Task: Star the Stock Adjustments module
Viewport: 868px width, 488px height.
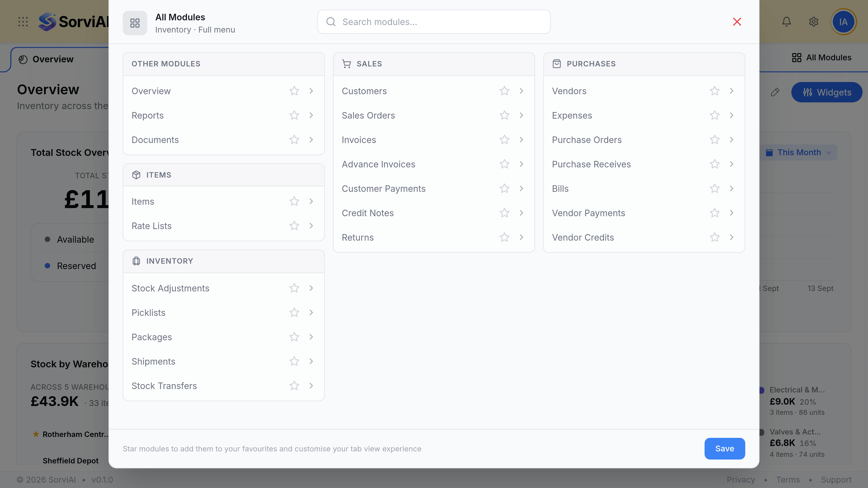Action: tap(294, 288)
